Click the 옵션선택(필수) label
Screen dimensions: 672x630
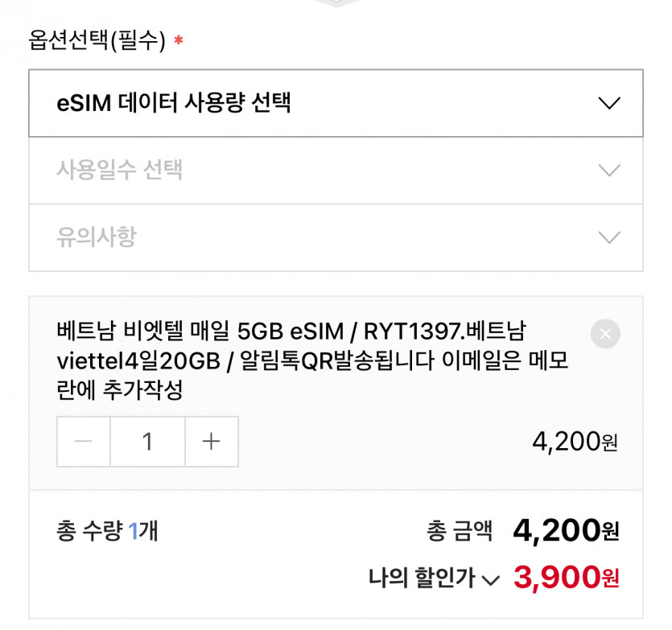(97, 40)
